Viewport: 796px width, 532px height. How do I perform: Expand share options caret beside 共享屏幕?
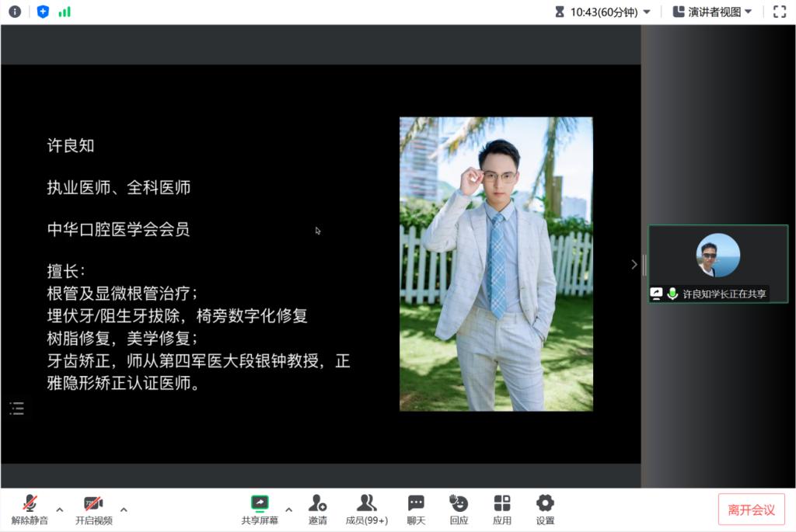(x=289, y=509)
